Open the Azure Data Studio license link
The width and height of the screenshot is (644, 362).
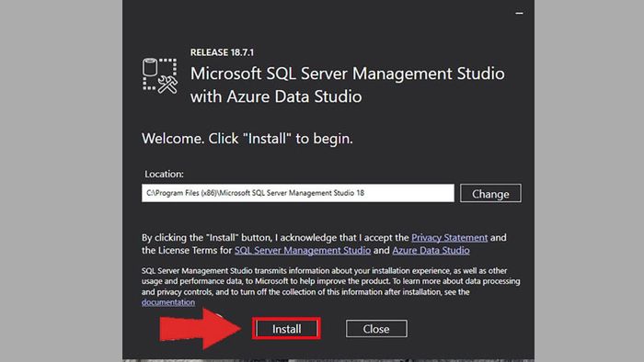431,251
